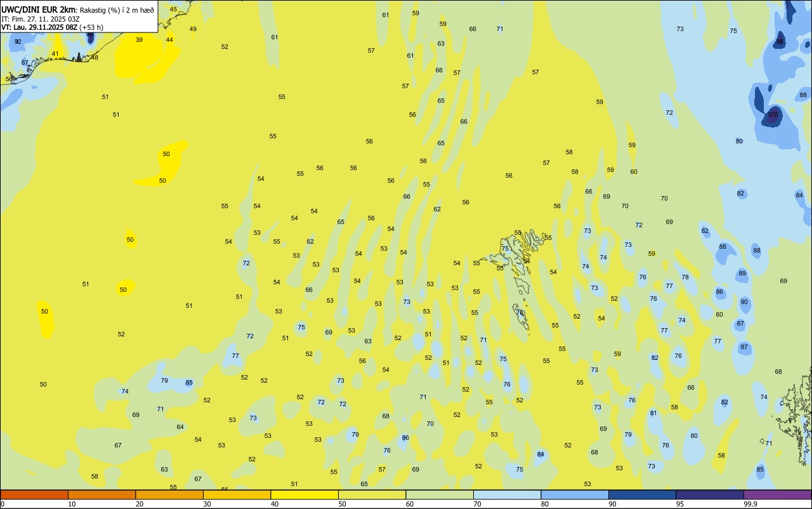The image size is (812, 509).
Task: Click the humidity value 41 on the map
Action: (x=55, y=54)
